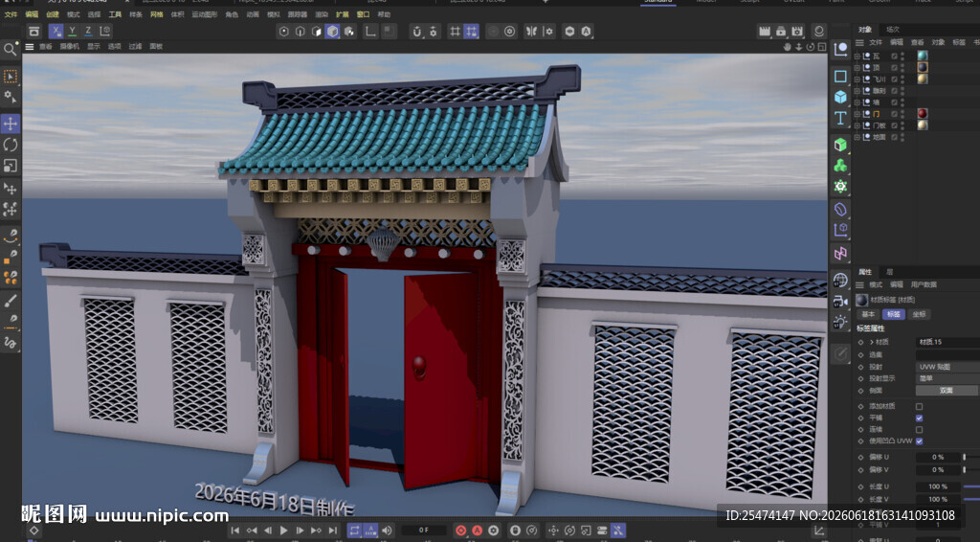Switch to the 层 tab in attributes
This screenshot has width=980, height=542.
click(889, 272)
